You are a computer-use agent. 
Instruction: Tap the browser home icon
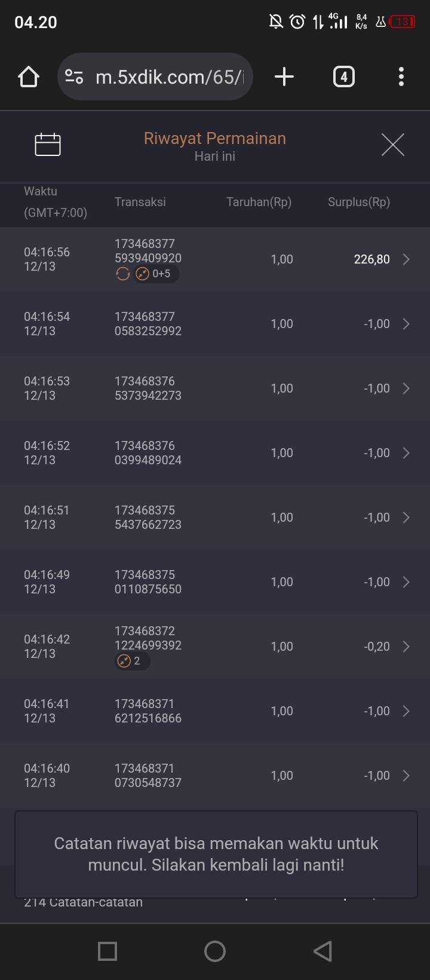tap(29, 77)
